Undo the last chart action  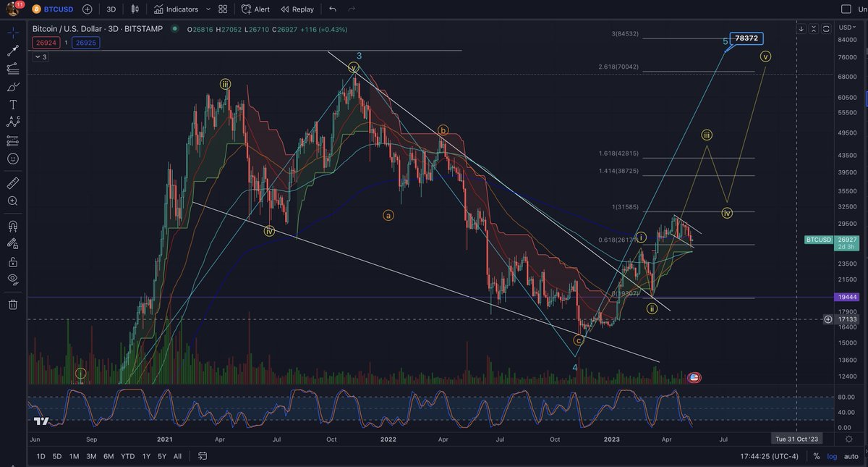[333, 9]
